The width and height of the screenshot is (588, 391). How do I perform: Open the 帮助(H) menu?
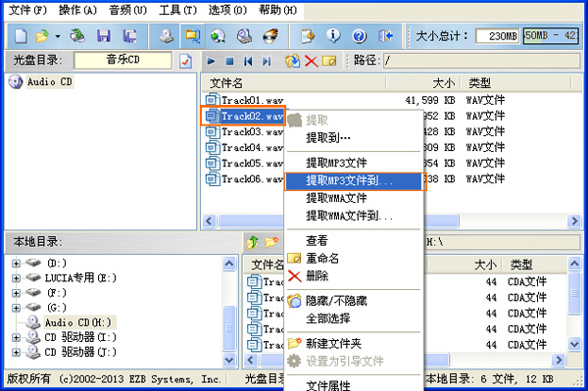pyautogui.click(x=278, y=10)
